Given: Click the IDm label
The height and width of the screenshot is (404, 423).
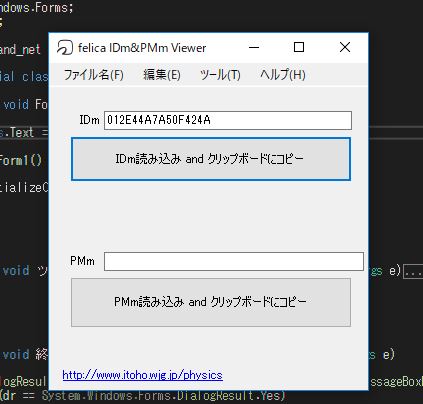Looking at the screenshot, I should (x=89, y=120).
